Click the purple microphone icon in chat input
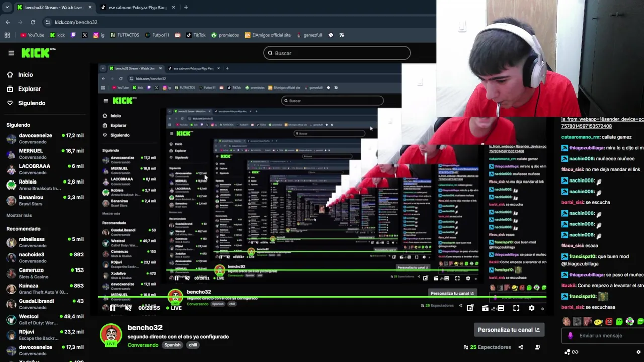 570,336
